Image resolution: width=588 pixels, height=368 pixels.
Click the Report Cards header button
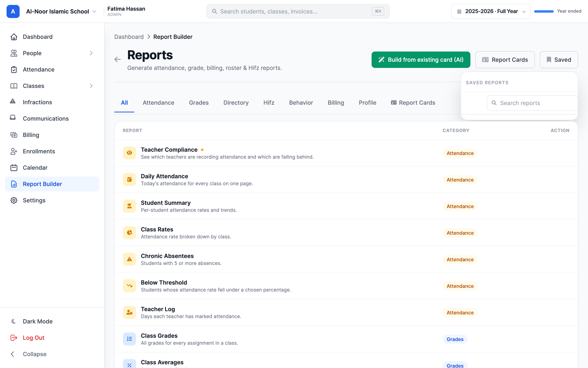tap(505, 60)
